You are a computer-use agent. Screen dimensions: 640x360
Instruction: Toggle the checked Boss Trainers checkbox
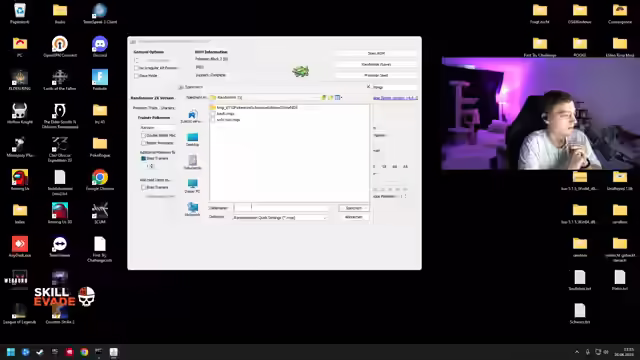143,158
